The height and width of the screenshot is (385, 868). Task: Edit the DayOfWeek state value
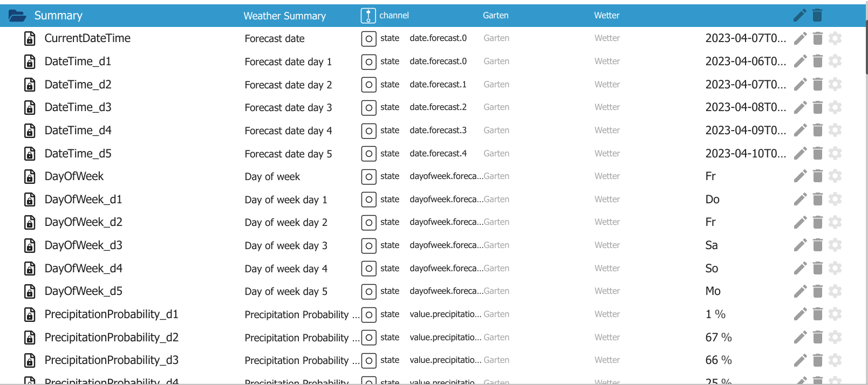(x=800, y=176)
